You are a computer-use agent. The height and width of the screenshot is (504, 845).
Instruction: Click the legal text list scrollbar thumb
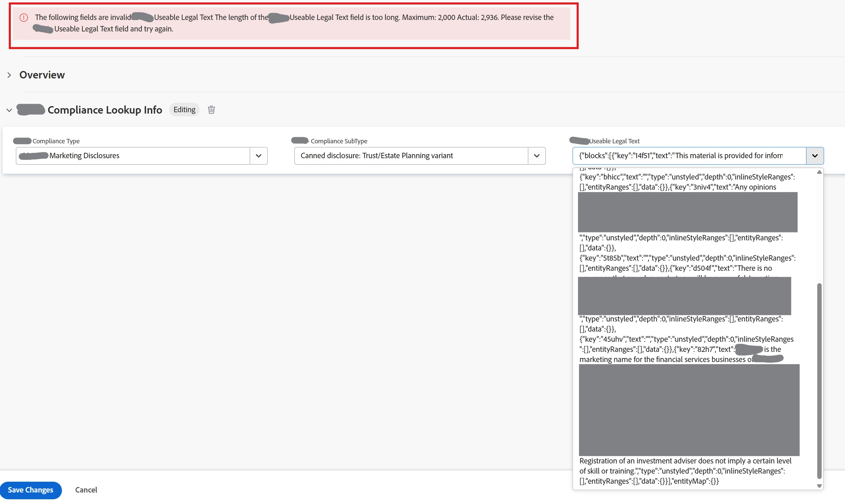coord(819,380)
